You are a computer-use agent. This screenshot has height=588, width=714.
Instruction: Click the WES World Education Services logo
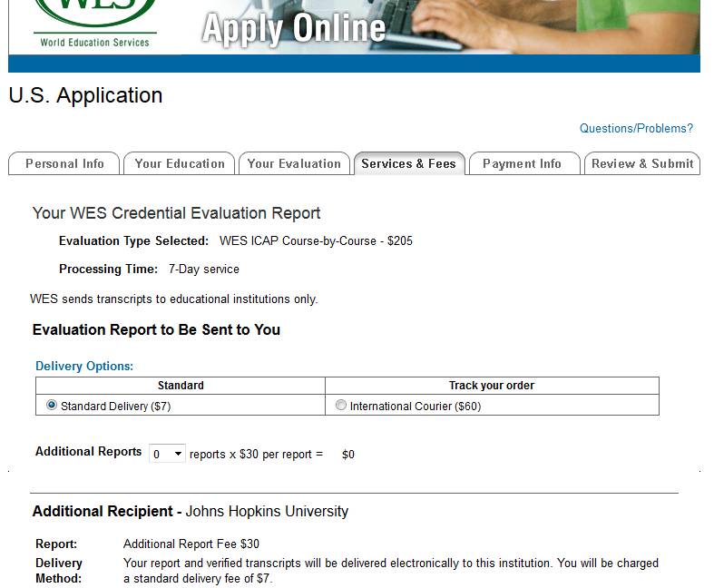click(95, 24)
